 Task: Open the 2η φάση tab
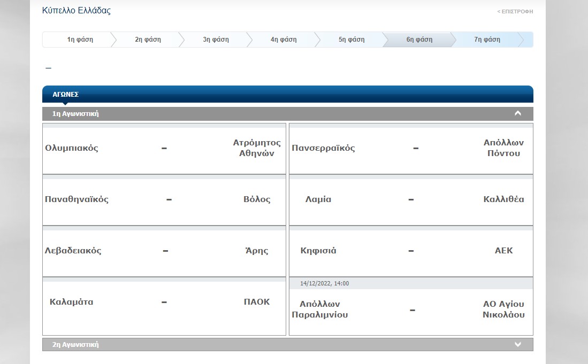click(148, 40)
